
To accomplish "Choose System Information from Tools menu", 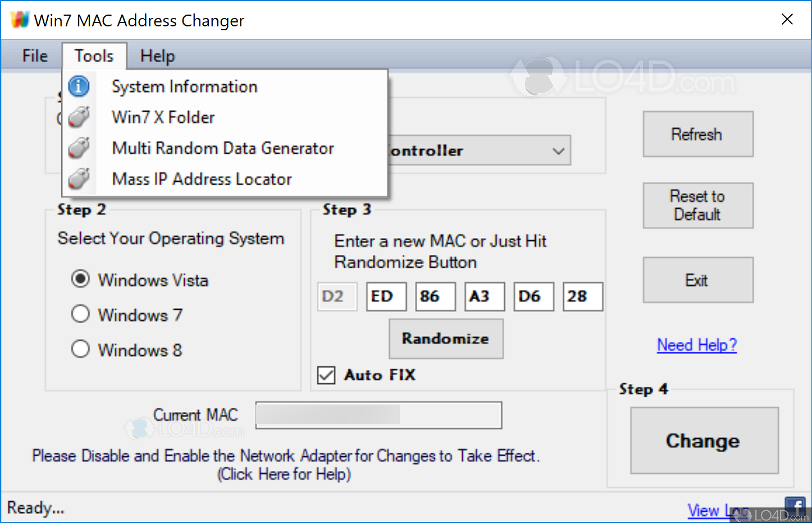I will pyautogui.click(x=225, y=86).
